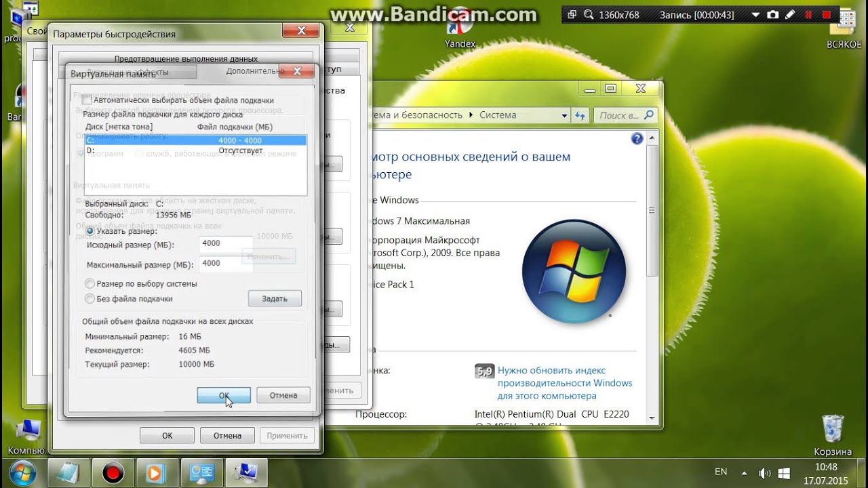Click the Bandicam stop recording square
Image resolution: width=868 pixels, height=488 pixels.
point(826,15)
